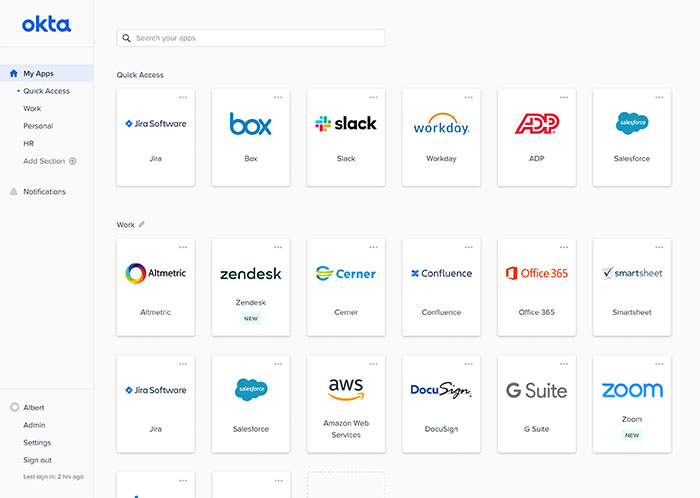The width and height of the screenshot is (700, 498).
Task: Open the DocuSign app
Action: [441, 404]
